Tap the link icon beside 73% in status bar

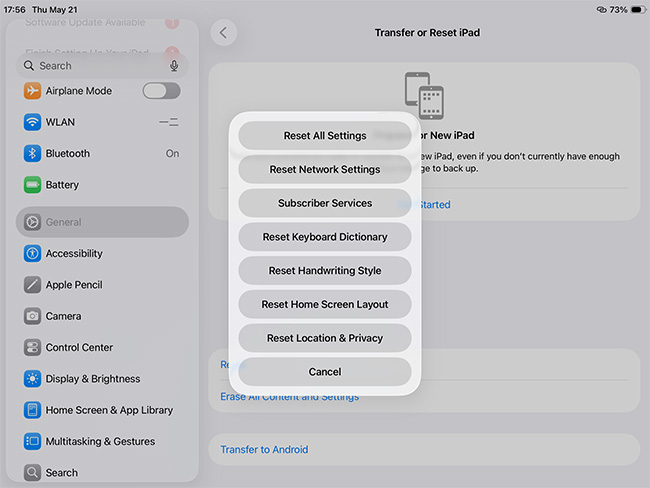pos(601,10)
